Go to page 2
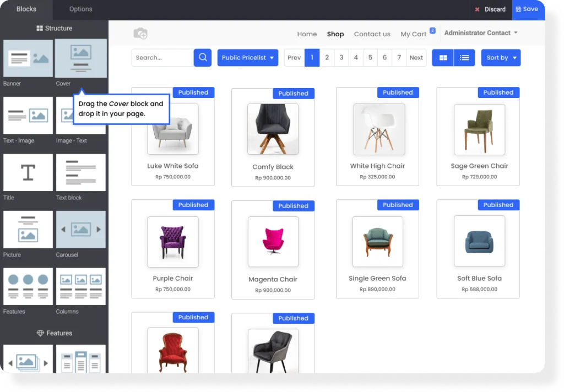This screenshot has width=564, height=392. click(x=327, y=58)
